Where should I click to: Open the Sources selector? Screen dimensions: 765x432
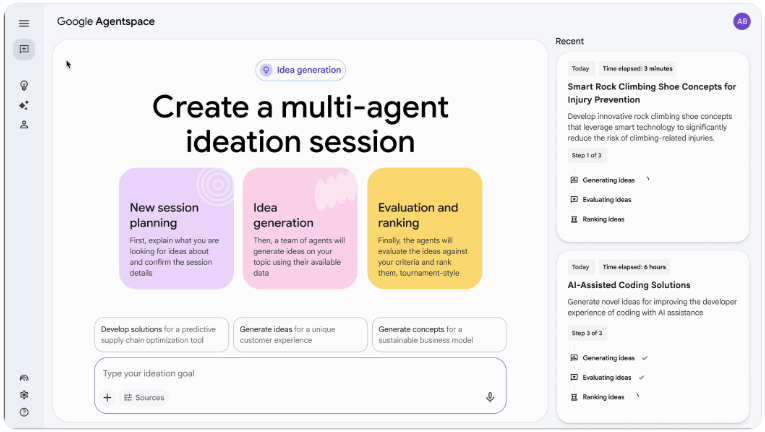(x=144, y=397)
